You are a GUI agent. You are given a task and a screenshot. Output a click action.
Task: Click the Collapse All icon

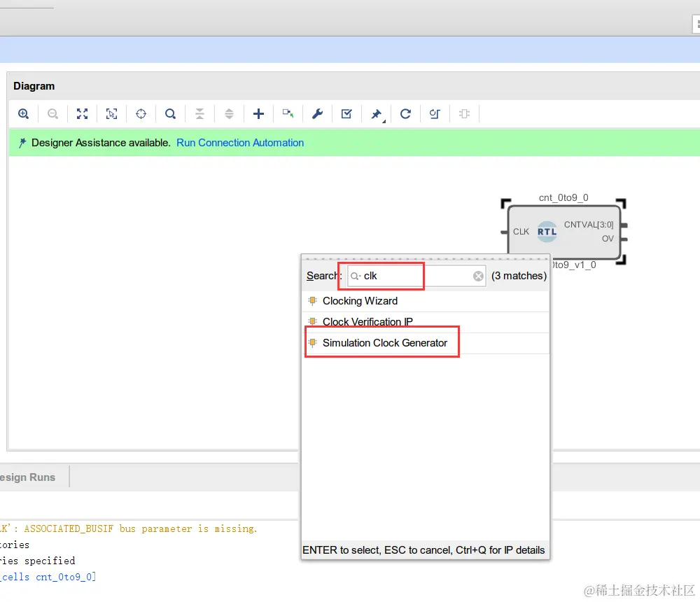(x=199, y=114)
